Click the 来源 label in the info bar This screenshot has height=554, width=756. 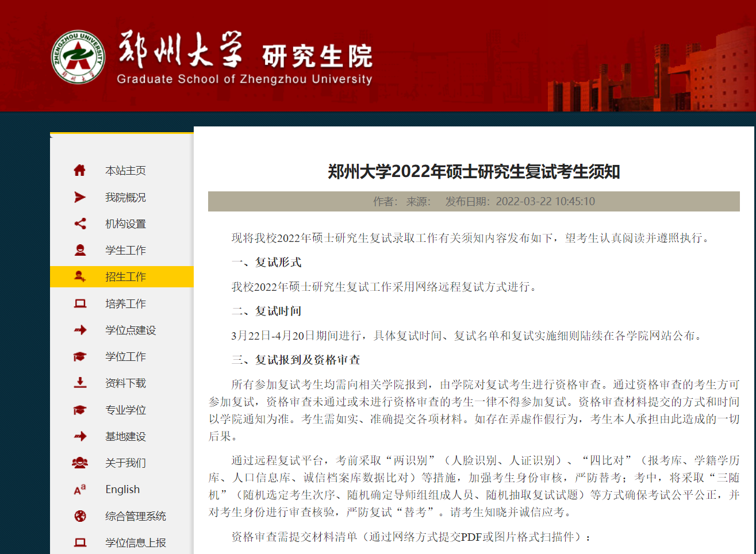419,202
